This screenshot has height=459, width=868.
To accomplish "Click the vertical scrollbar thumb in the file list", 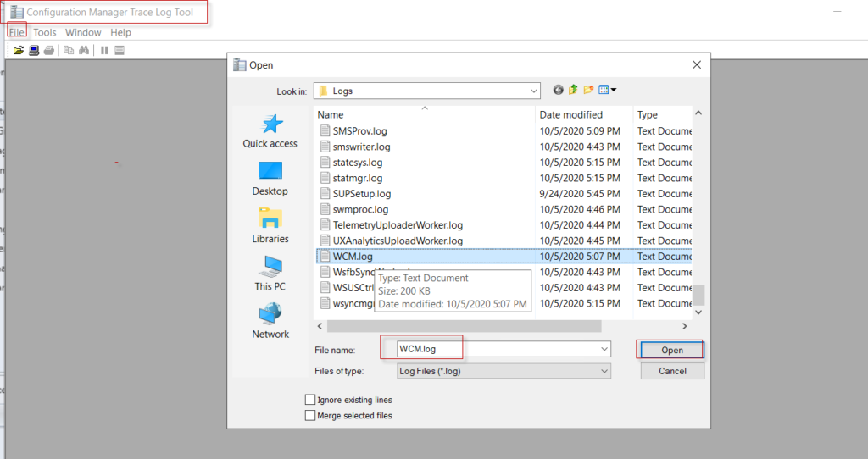I will [x=698, y=295].
